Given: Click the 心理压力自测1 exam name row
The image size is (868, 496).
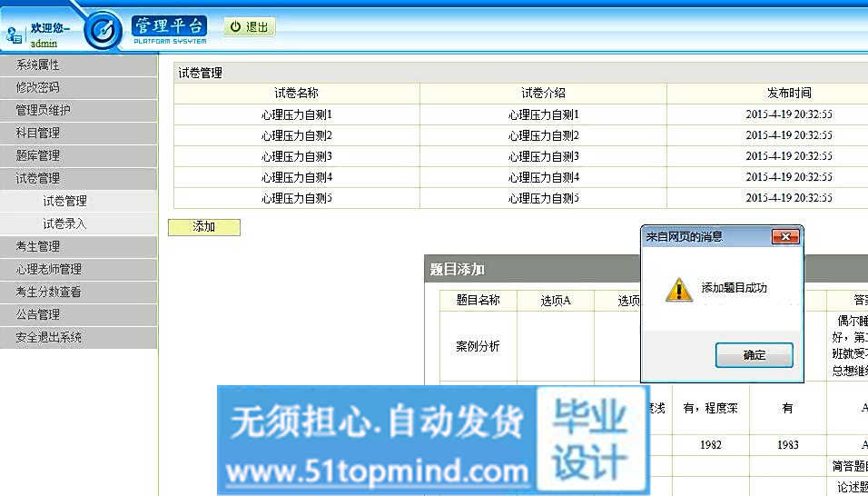Looking at the screenshot, I should tap(297, 114).
